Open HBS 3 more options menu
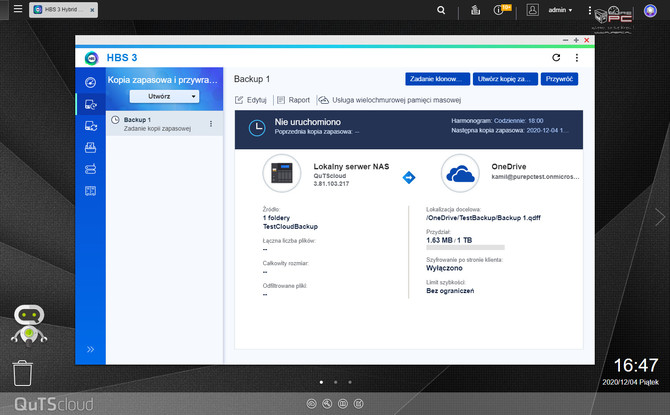This screenshot has width=670, height=415. pos(577,58)
